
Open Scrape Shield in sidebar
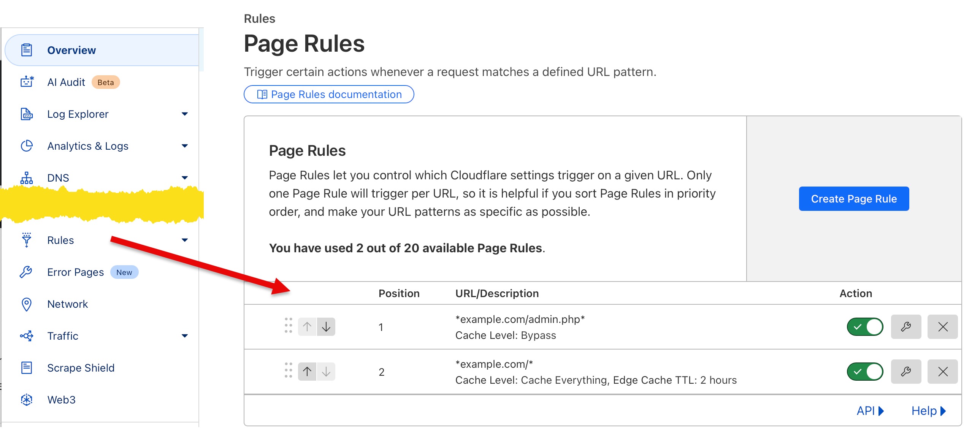81,368
